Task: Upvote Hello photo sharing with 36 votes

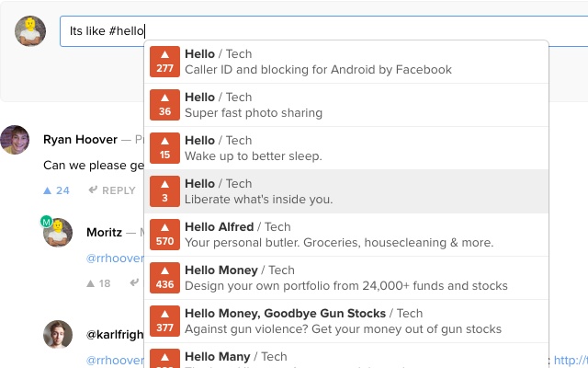Action: 164,104
